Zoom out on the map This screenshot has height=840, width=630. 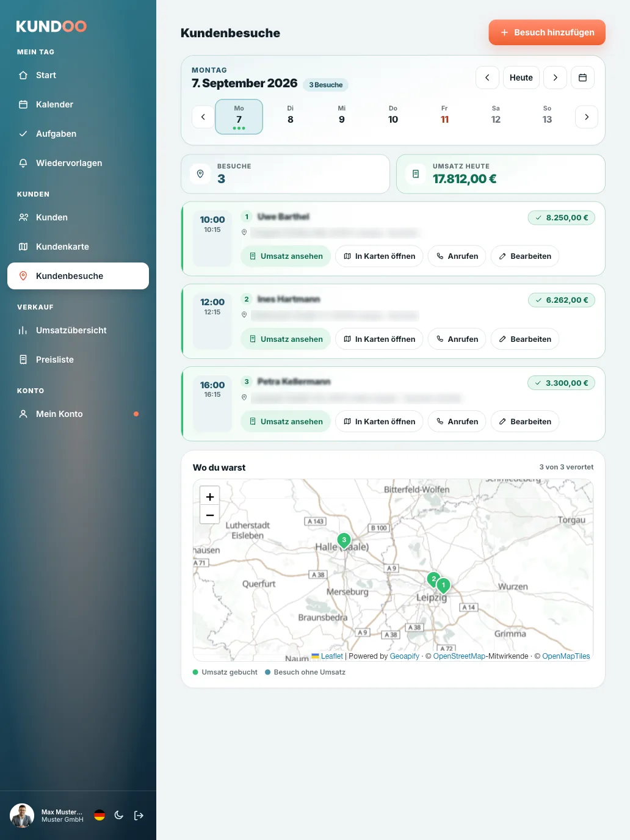[x=209, y=515]
